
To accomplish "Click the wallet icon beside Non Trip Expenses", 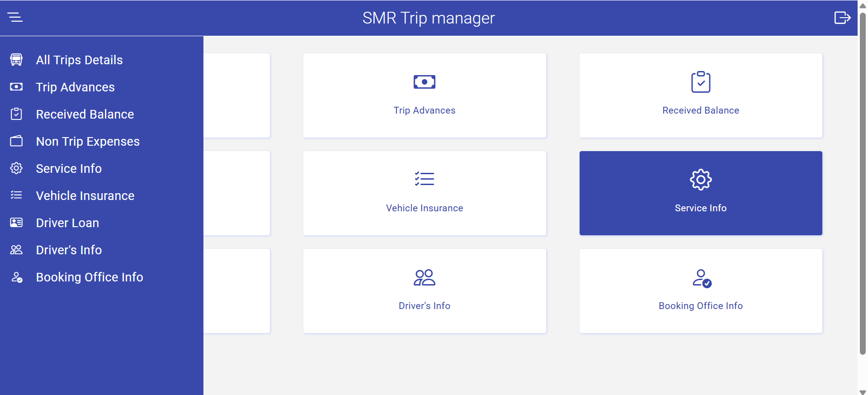I will [16, 141].
